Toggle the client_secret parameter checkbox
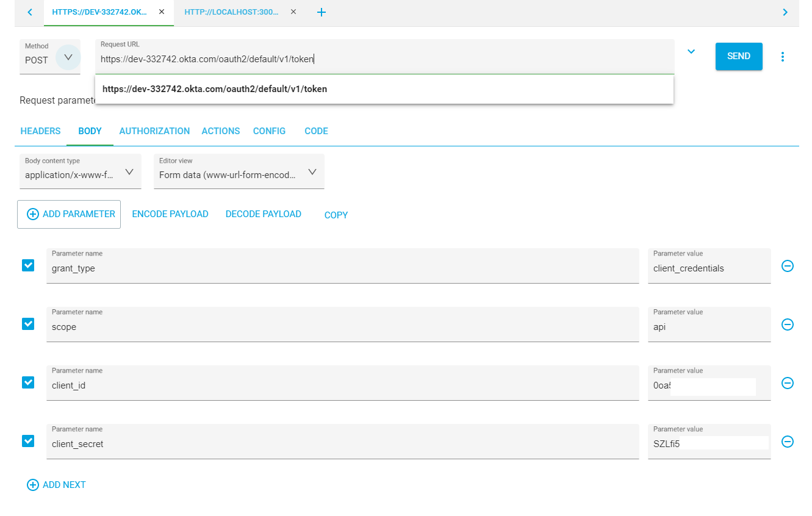 (x=28, y=441)
